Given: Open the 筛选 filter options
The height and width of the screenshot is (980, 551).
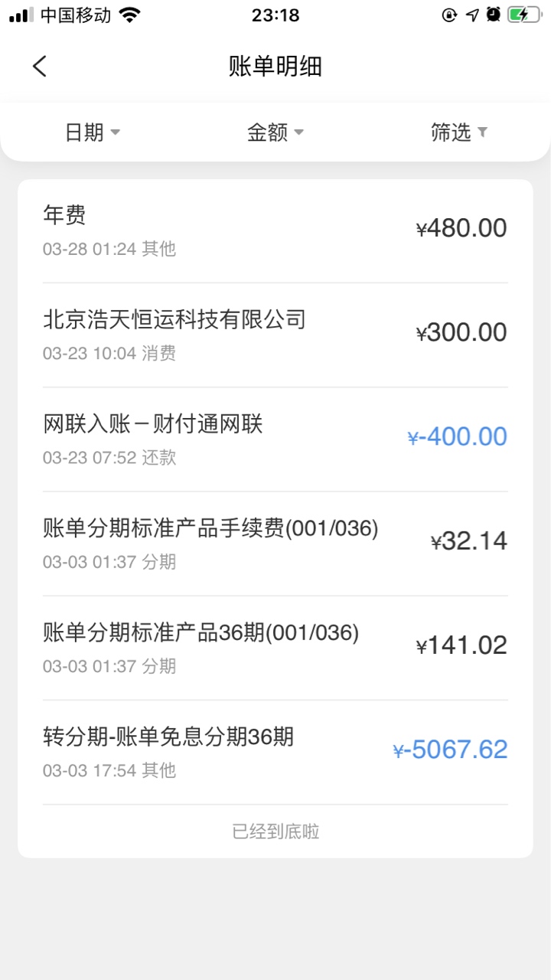Looking at the screenshot, I should click(459, 132).
